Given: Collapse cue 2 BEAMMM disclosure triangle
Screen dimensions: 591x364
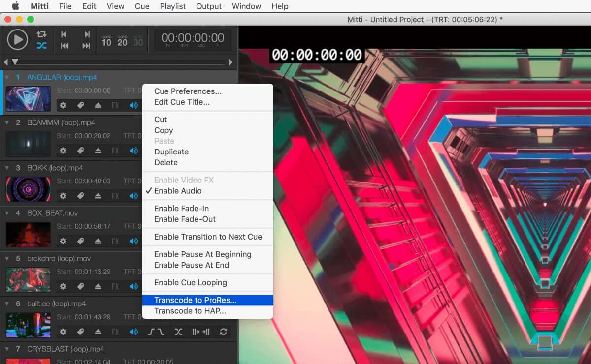Looking at the screenshot, I should pyautogui.click(x=7, y=122).
